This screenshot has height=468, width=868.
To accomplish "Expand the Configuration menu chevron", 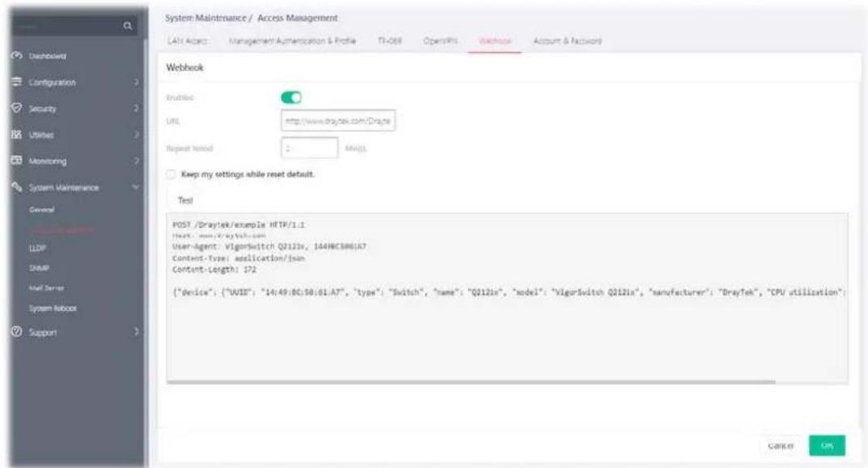I will [x=136, y=82].
